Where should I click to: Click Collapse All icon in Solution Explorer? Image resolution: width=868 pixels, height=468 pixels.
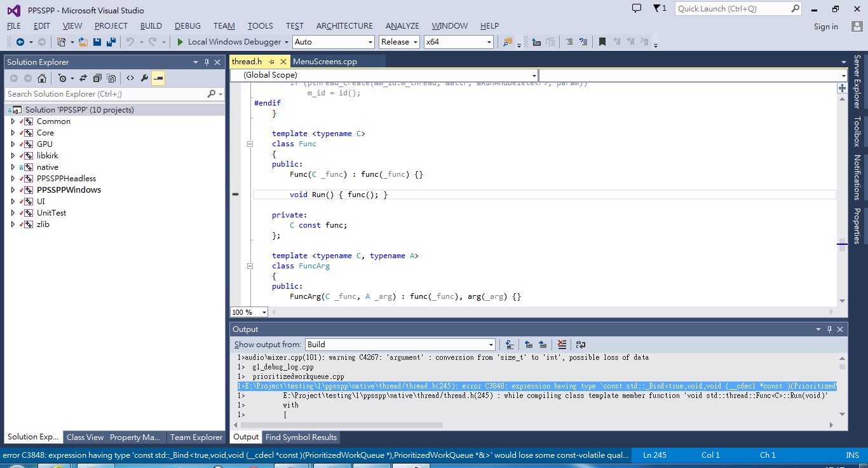coord(97,78)
